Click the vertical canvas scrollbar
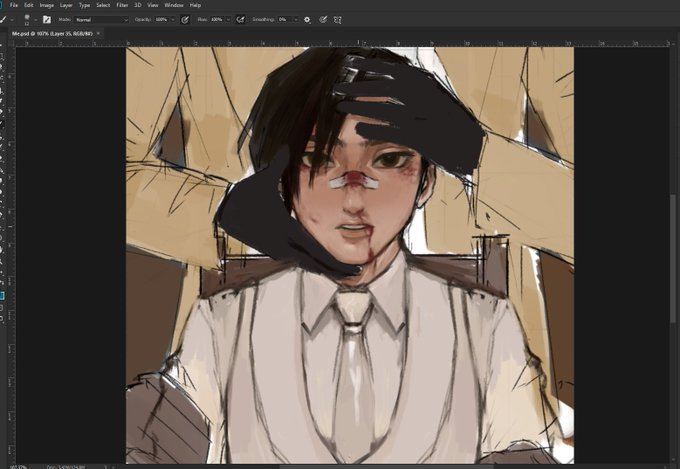The width and height of the screenshot is (680, 469). (x=673, y=258)
